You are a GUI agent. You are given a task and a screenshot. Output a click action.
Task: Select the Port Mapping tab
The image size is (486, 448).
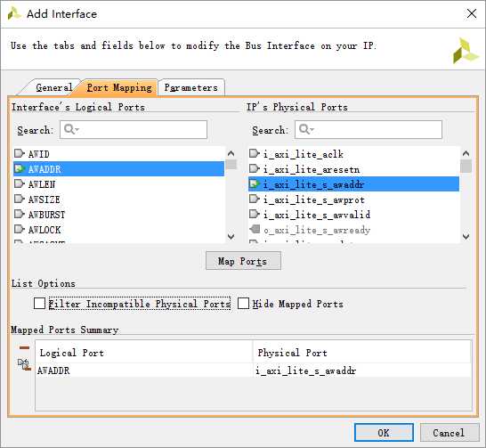[x=119, y=88]
